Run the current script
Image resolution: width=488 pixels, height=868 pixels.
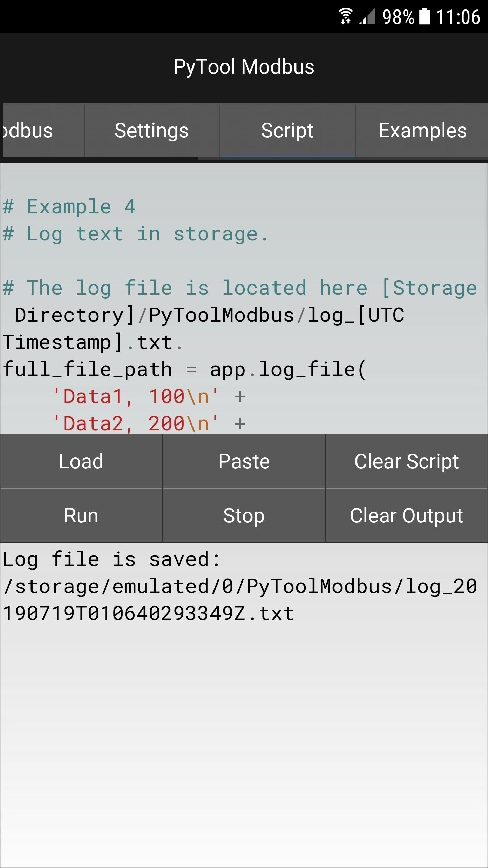pyautogui.click(x=81, y=515)
